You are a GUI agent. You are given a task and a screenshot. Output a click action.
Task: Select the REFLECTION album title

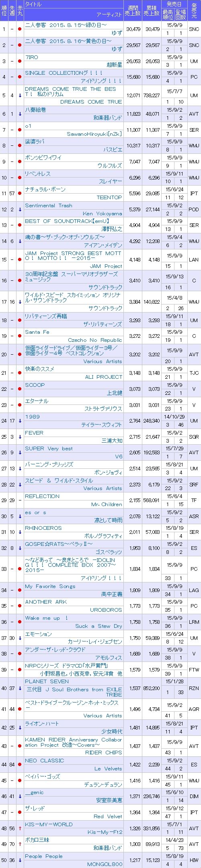pos(42,496)
